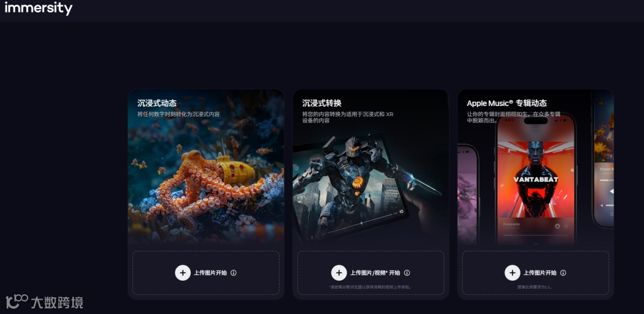644x314 pixels.
Task: Tap the star icon next to Deepside
Action: (558, 226)
